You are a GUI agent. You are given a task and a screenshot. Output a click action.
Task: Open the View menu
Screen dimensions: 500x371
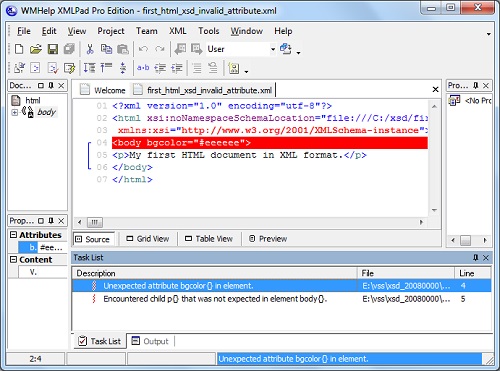click(x=77, y=31)
